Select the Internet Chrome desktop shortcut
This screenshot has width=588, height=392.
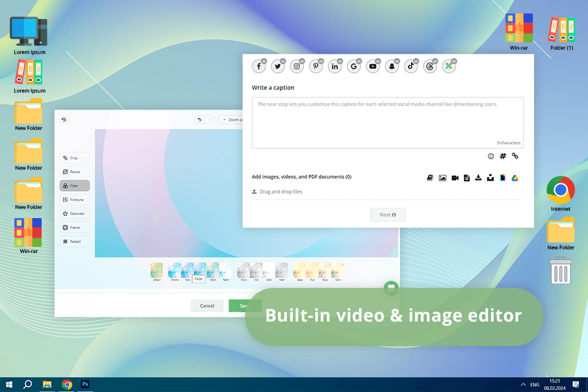point(560,194)
